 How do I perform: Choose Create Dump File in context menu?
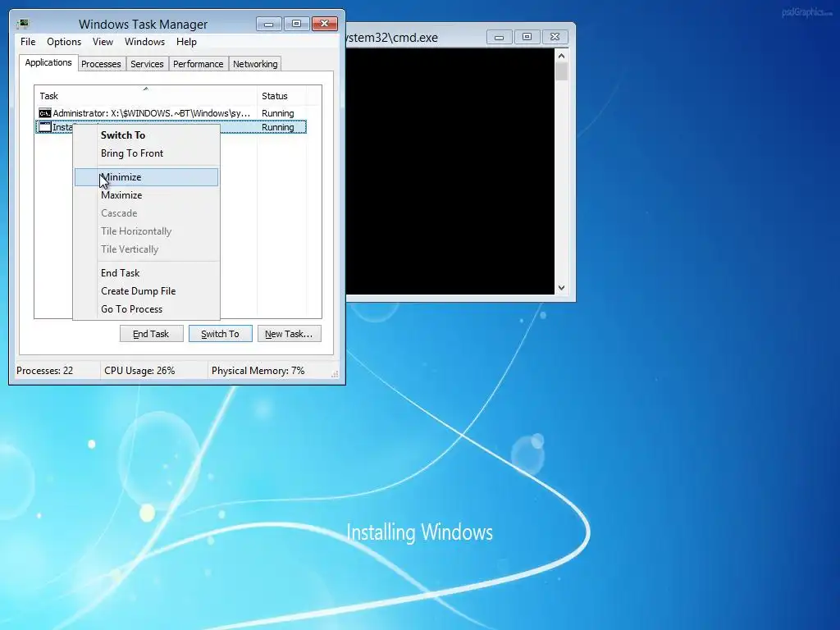(146, 291)
